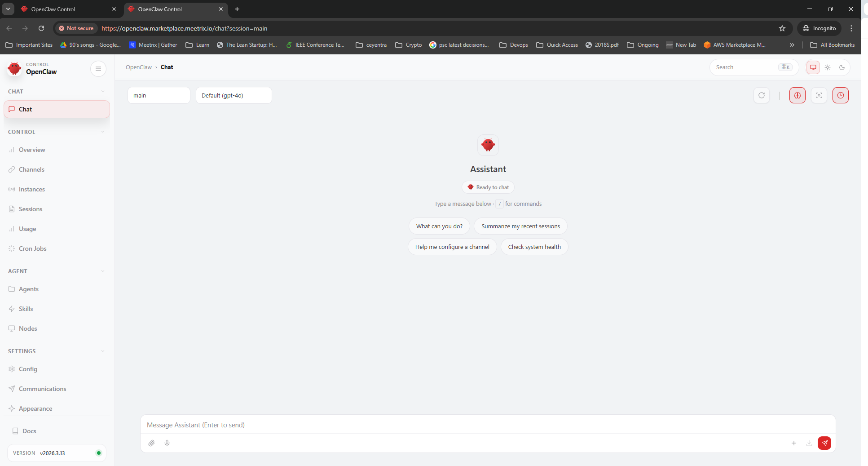Click the plus icon in message composer
This screenshot has height=466, width=868.
(794, 443)
